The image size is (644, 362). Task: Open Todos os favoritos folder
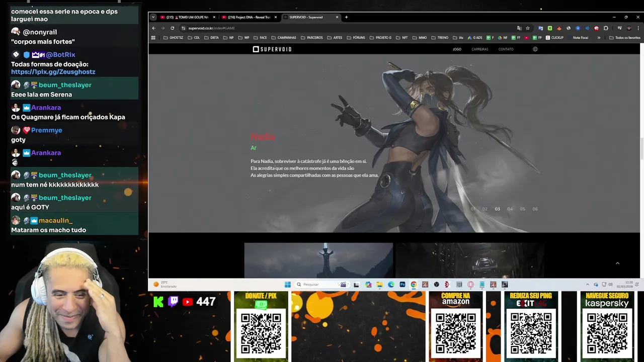(624, 38)
